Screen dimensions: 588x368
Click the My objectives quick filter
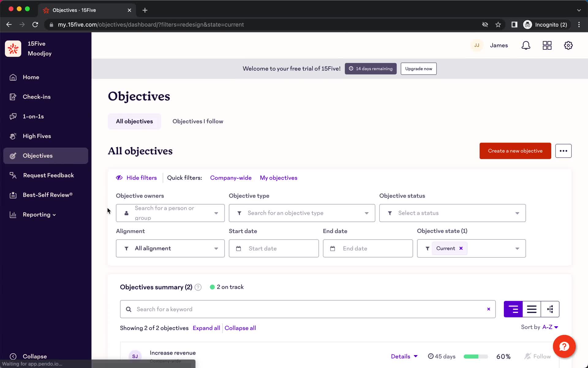coord(279,178)
